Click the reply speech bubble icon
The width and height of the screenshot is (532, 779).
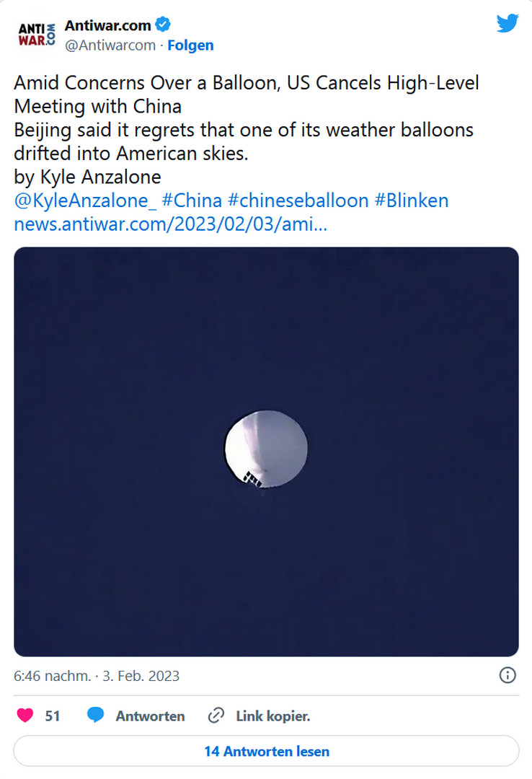tap(96, 716)
